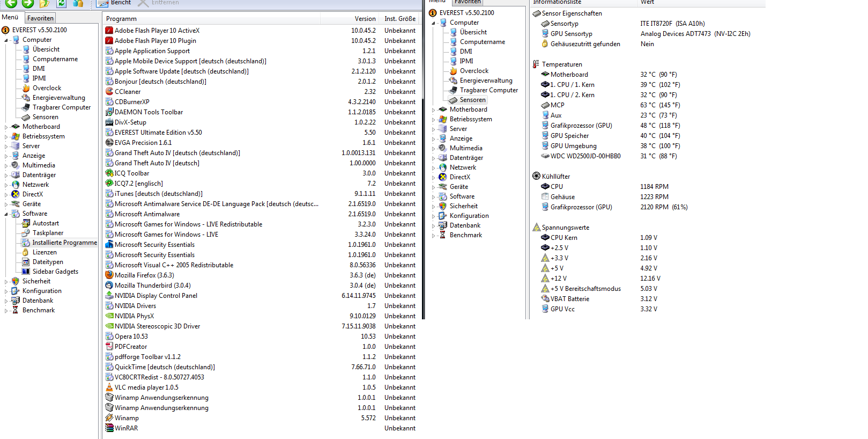Select Konfiguration in the right window tree
The height and width of the screenshot is (439, 868).
[x=469, y=216]
